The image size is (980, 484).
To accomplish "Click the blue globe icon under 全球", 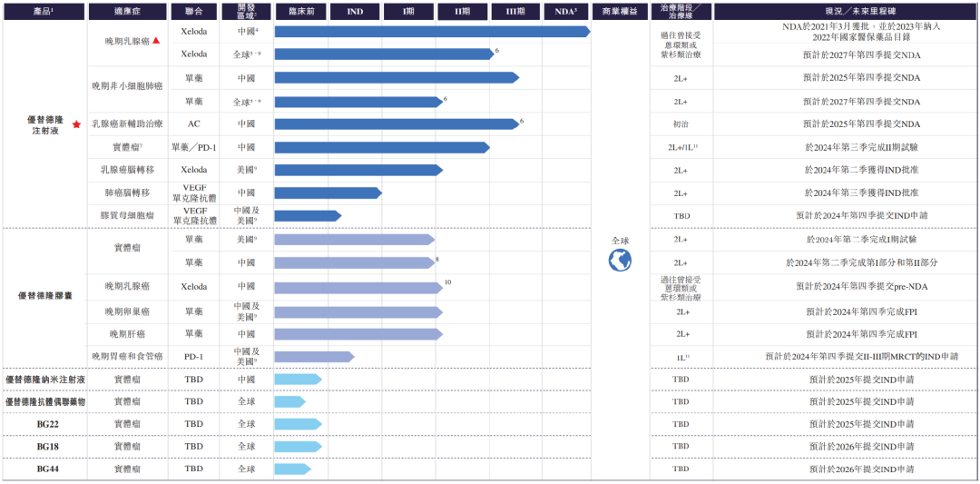I will click(x=620, y=261).
